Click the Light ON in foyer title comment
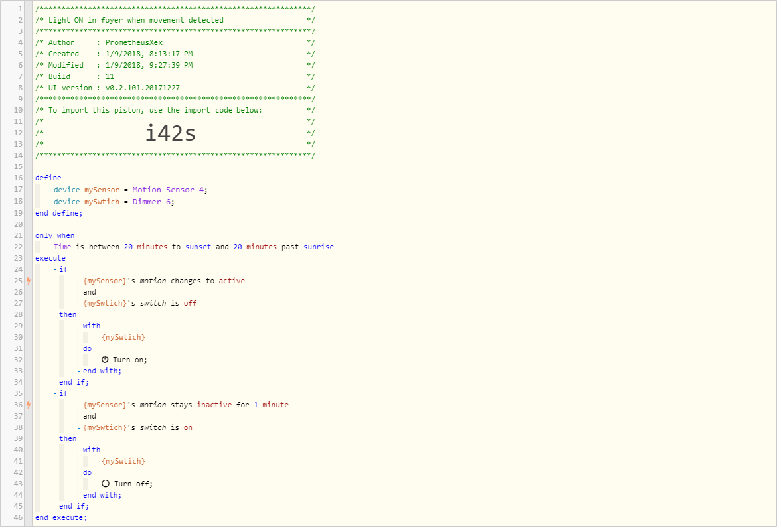 point(175,21)
